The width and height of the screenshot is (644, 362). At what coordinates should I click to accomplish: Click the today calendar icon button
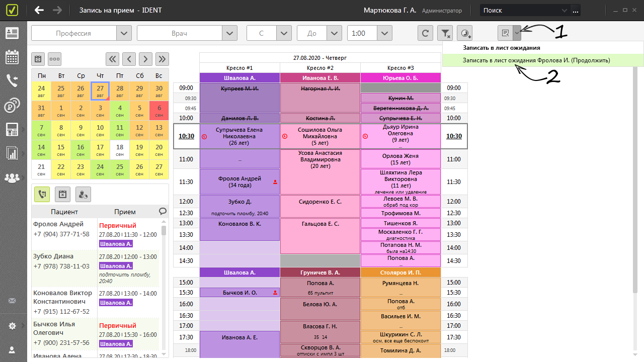pyautogui.click(x=38, y=59)
